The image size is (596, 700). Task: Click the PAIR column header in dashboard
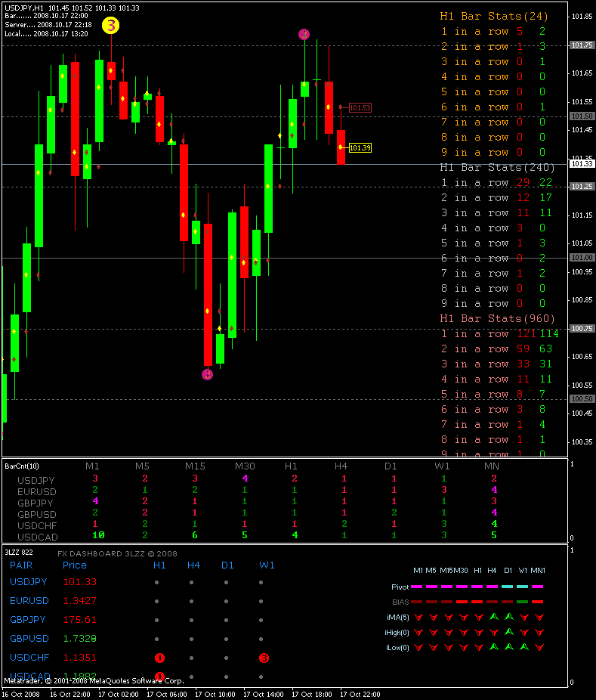pyautogui.click(x=21, y=565)
